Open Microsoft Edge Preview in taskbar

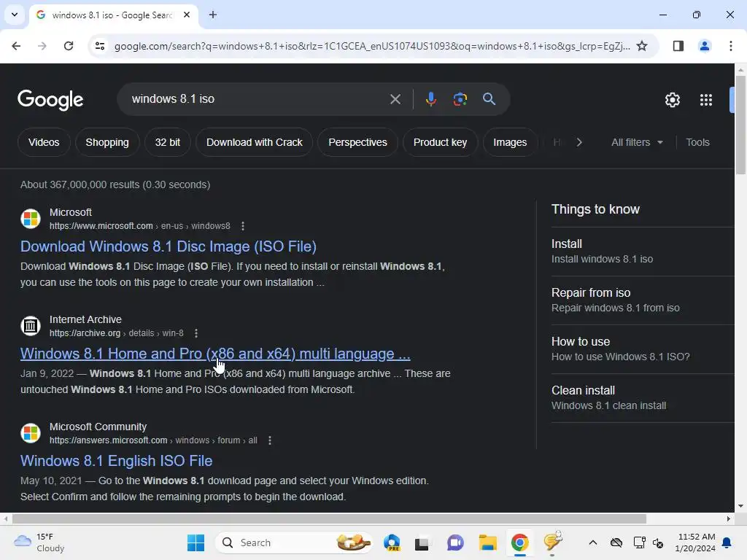392,542
